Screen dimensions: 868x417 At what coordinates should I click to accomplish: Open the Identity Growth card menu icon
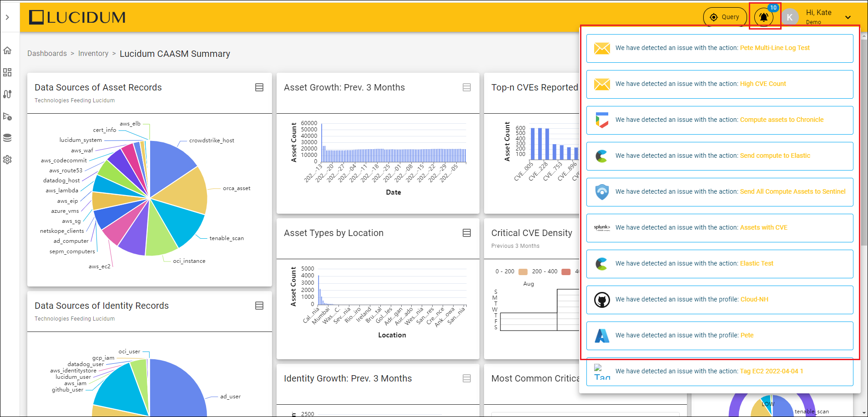click(467, 378)
